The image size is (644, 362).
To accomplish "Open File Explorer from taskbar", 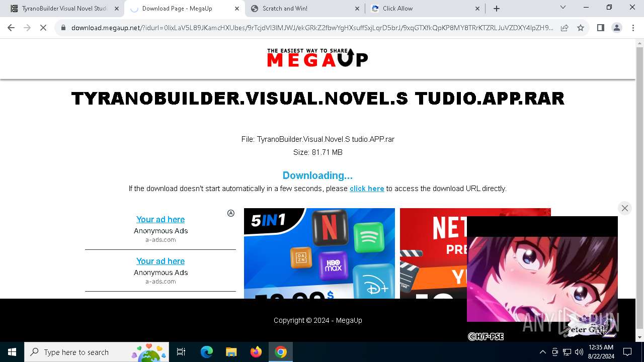I will 231,352.
